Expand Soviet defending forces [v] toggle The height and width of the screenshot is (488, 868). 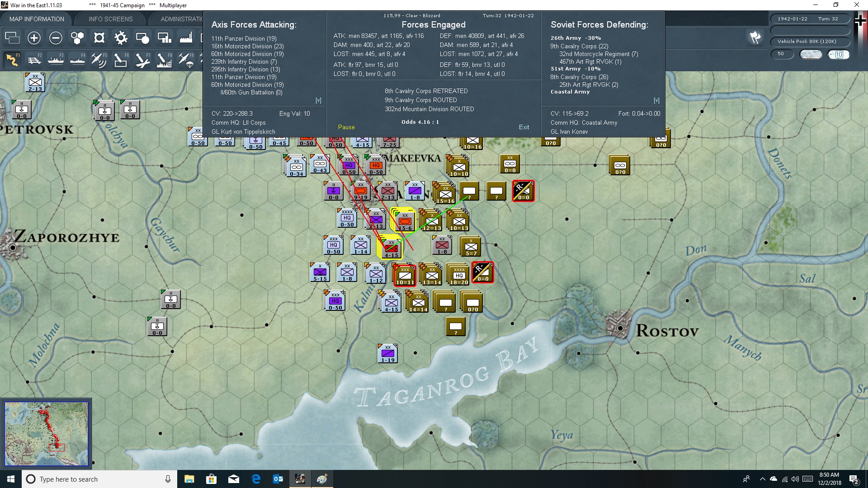tap(656, 100)
